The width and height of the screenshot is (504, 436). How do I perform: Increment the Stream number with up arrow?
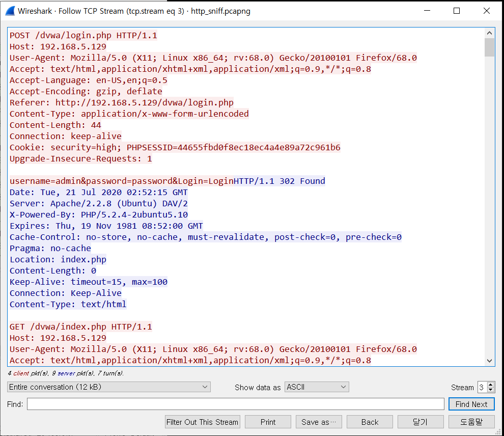coord(490,384)
